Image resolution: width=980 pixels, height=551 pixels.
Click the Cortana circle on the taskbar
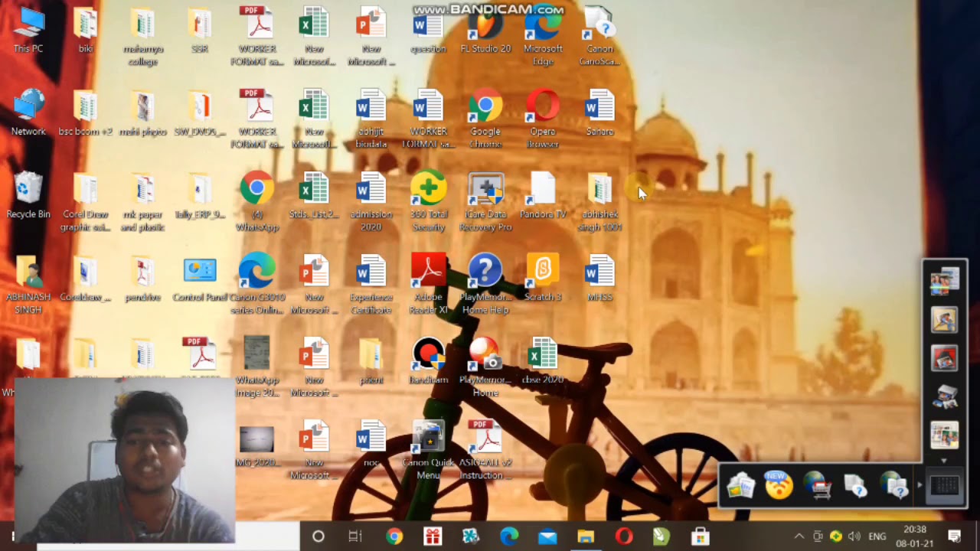[318, 536]
